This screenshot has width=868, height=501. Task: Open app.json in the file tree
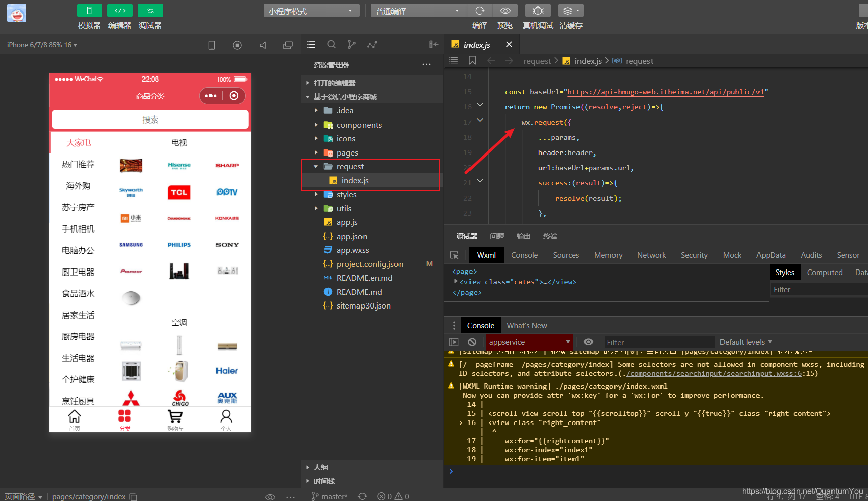tap(372, 236)
